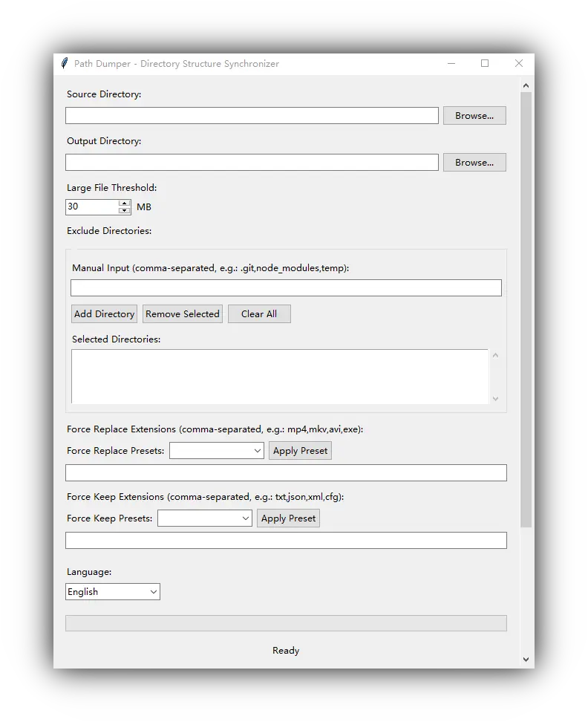Viewport: 588px width, 722px height.
Task: Click the Clear All button
Action: (x=259, y=314)
